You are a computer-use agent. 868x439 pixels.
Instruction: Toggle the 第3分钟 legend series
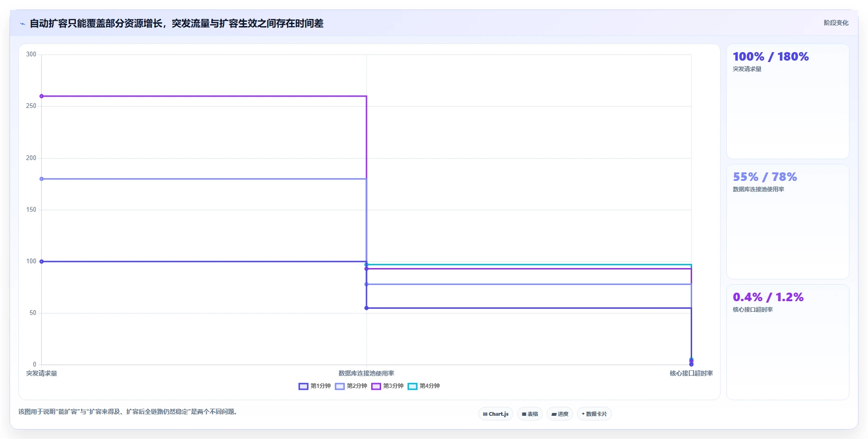tap(387, 386)
